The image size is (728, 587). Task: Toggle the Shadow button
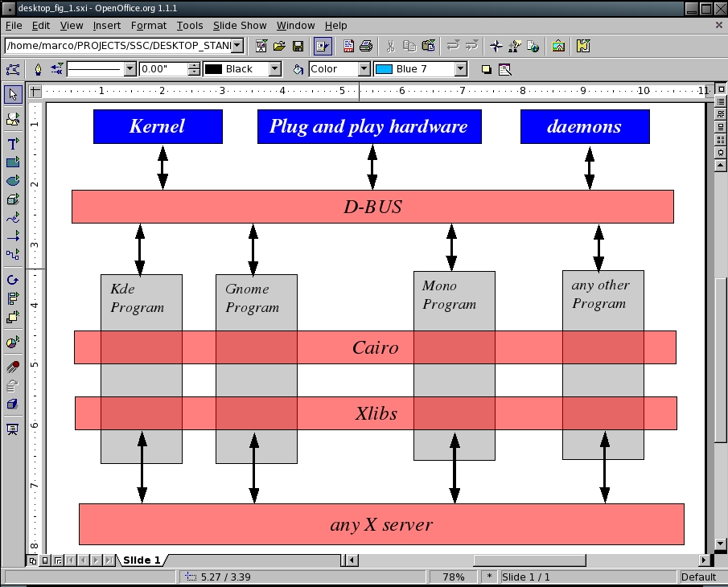486,69
